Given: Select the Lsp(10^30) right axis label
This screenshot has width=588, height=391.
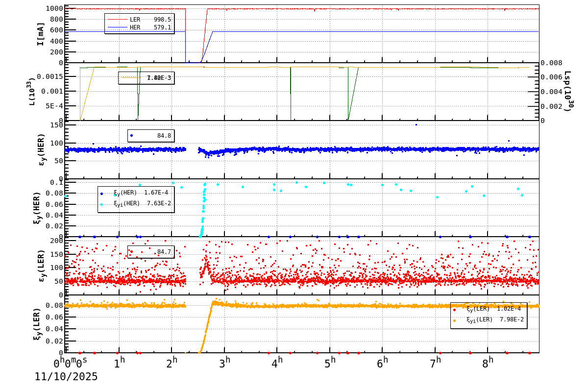Looking at the screenshot, I should point(567,92).
